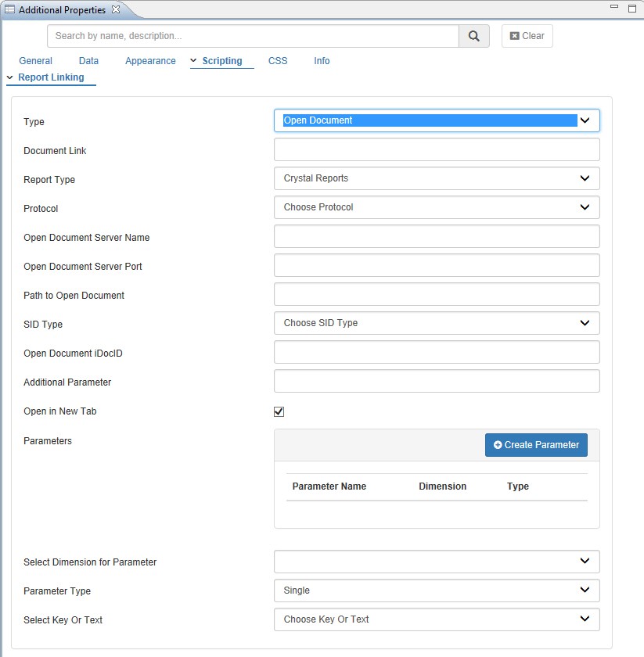The height and width of the screenshot is (657, 644).
Task: Open the Type dropdown
Action: [x=436, y=120]
